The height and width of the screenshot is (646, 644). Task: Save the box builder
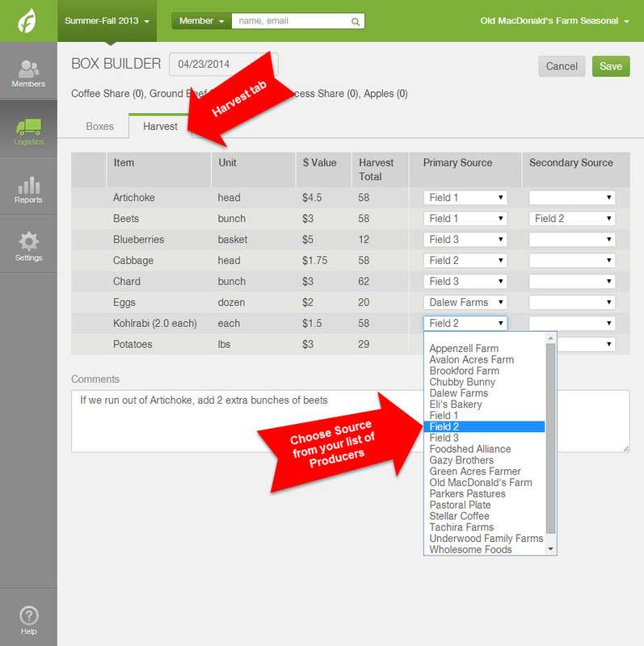(611, 66)
